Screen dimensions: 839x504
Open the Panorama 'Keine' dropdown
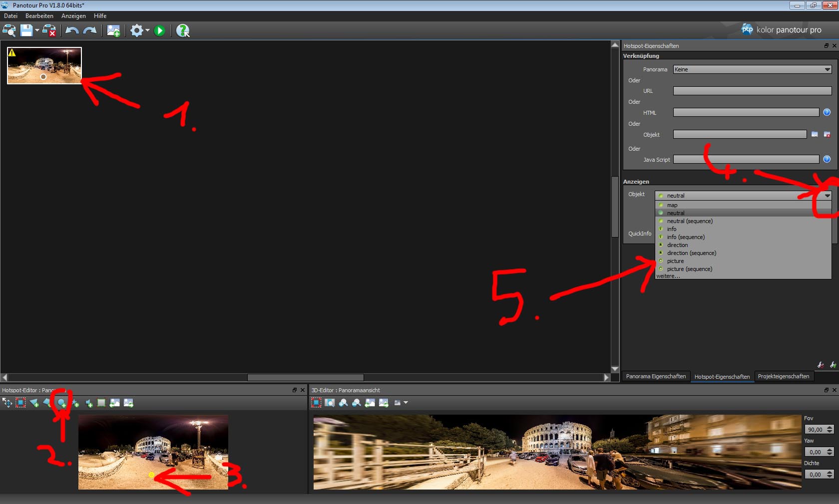coord(752,69)
